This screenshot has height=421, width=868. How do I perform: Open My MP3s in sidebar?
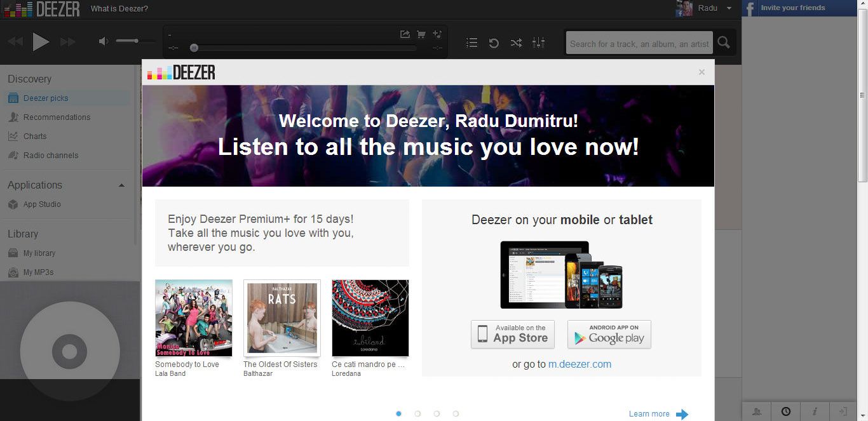tap(38, 272)
